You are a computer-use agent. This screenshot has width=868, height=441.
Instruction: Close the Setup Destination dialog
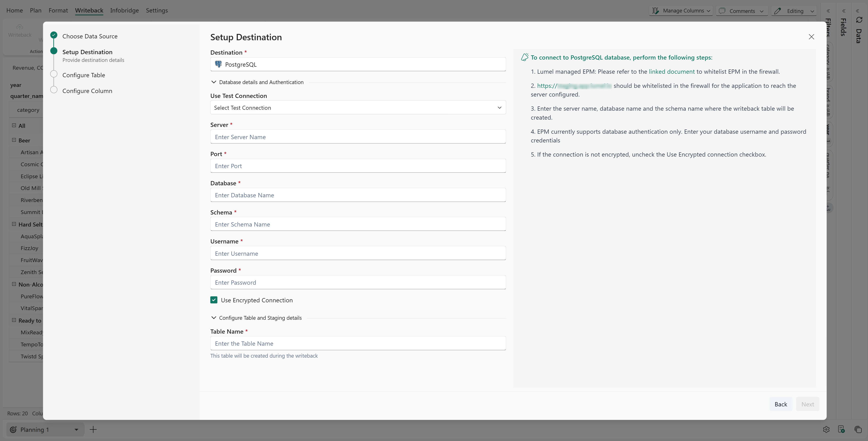811,37
